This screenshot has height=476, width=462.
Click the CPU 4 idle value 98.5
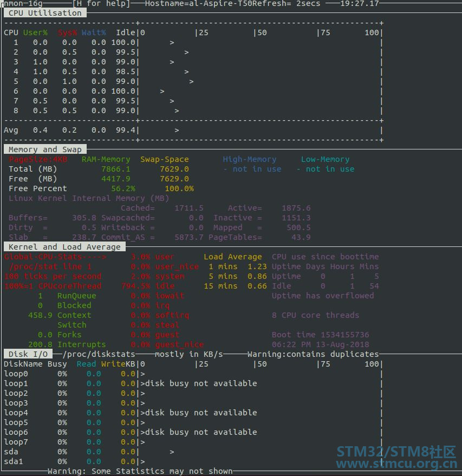pyautogui.click(x=125, y=71)
